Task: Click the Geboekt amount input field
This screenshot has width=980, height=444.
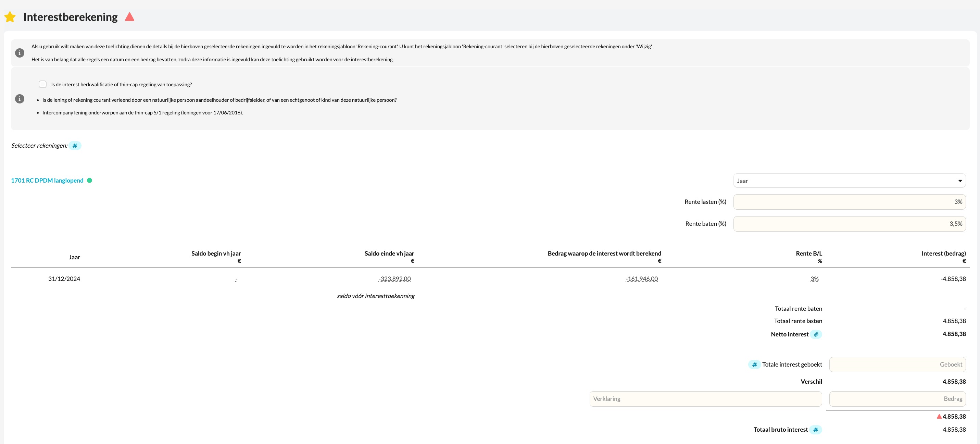Action: (x=897, y=365)
